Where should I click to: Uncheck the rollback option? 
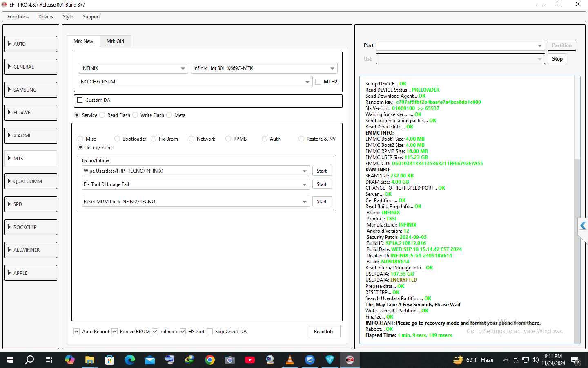pyautogui.click(x=155, y=332)
